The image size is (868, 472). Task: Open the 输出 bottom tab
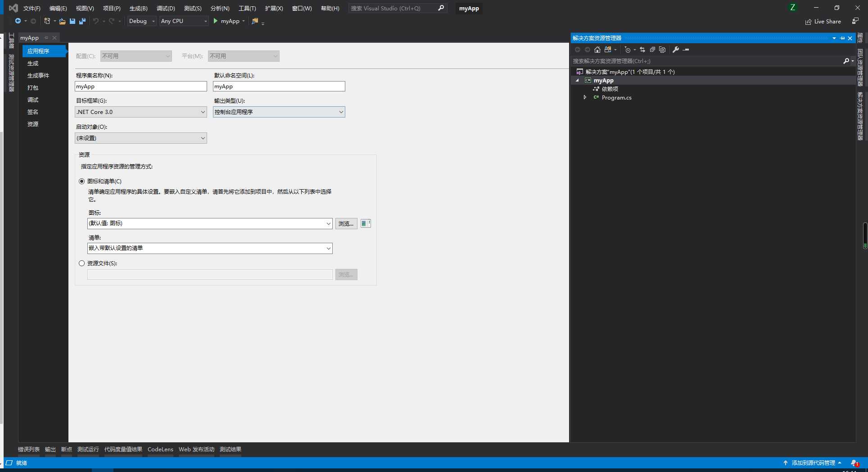[x=50, y=449]
